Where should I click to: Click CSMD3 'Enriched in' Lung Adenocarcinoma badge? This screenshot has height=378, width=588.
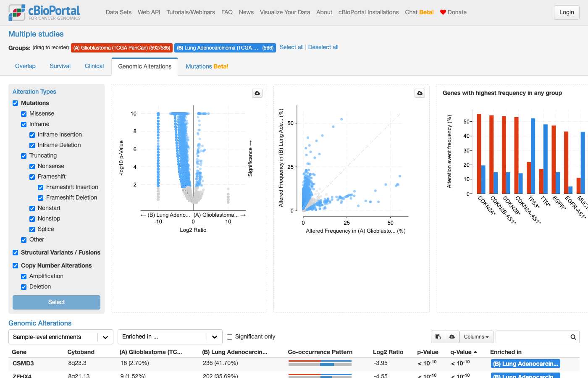coord(525,364)
